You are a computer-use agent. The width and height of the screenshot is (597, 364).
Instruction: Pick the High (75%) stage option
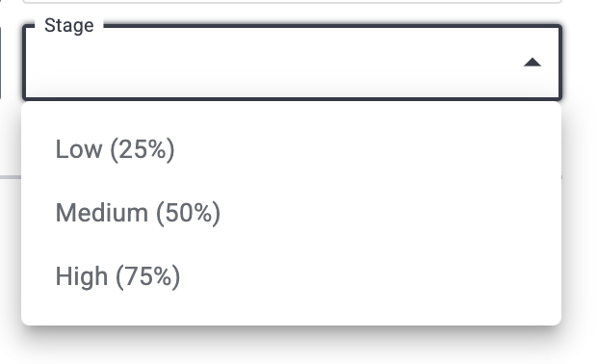tap(291, 276)
